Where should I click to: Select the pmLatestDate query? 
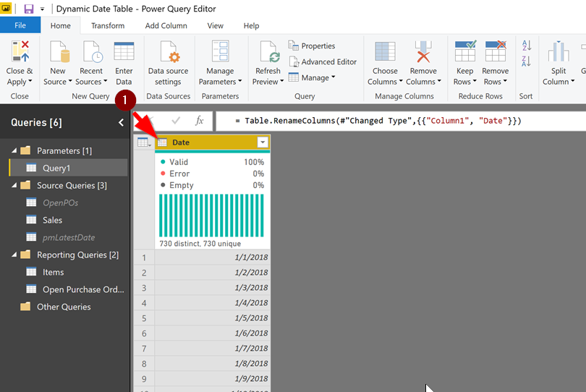[x=69, y=238]
